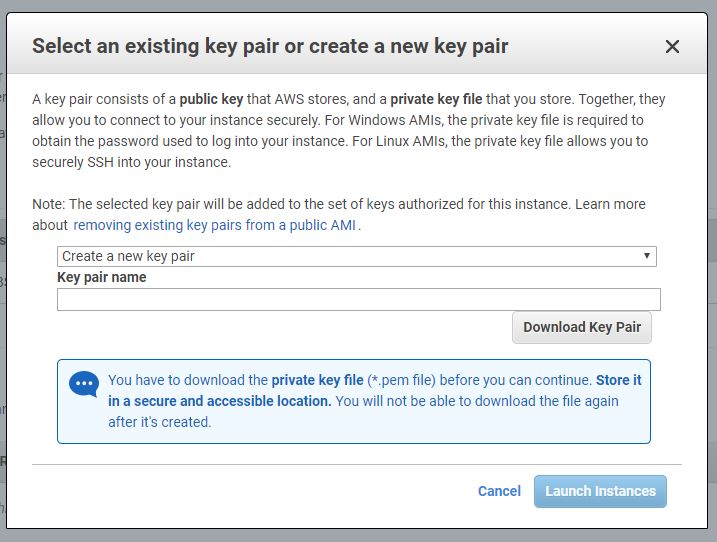Click "private key file" inside the blue notice
Image resolution: width=717 pixels, height=542 pixels.
(317, 380)
